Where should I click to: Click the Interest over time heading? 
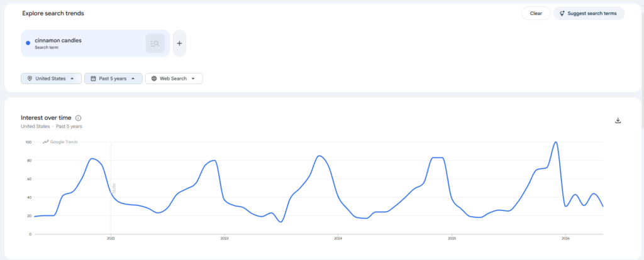click(x=46, y=118)
